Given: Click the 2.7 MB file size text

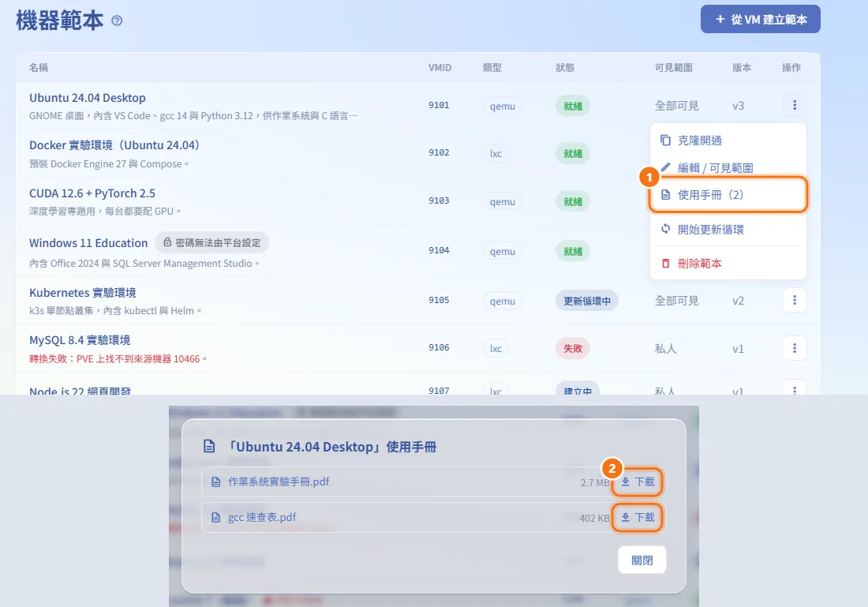Looking at the screenshot, I should pyautogui.click(x=595, y=482).
